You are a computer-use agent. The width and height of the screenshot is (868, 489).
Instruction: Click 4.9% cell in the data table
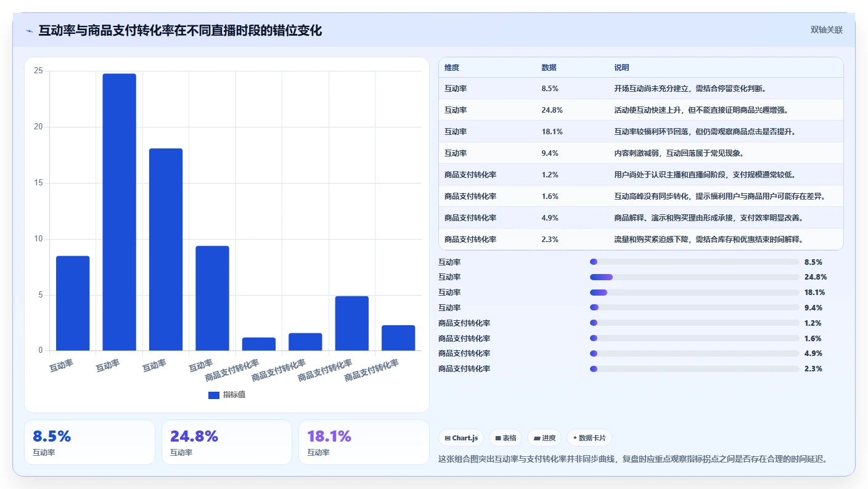click(x=550, y=218)
